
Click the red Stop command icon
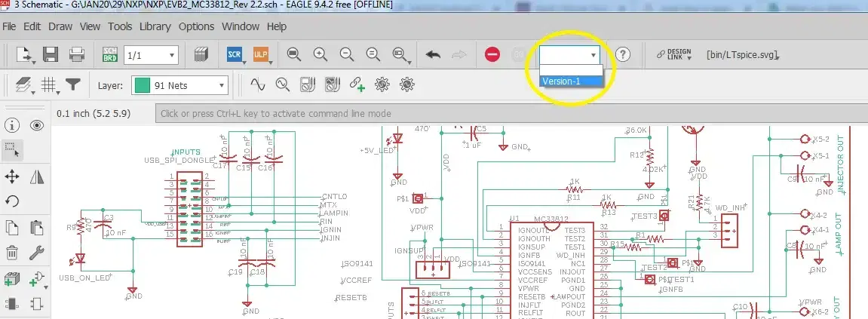pos(492,54)
